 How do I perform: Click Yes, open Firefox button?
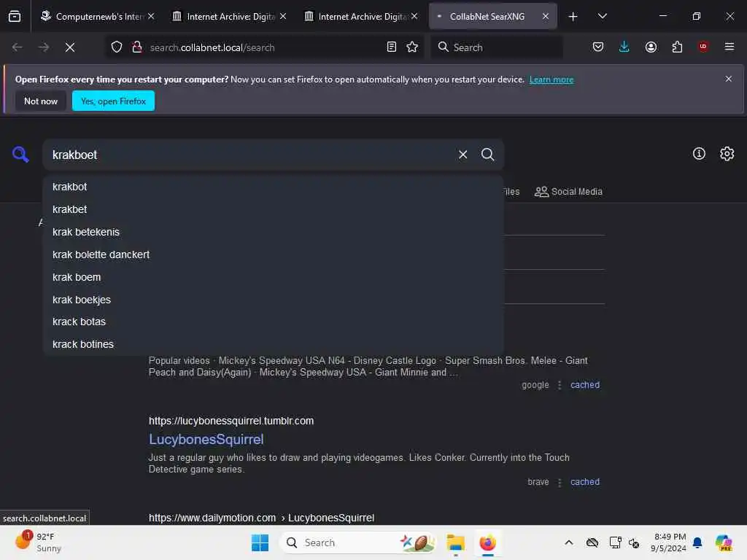point(113,101)
